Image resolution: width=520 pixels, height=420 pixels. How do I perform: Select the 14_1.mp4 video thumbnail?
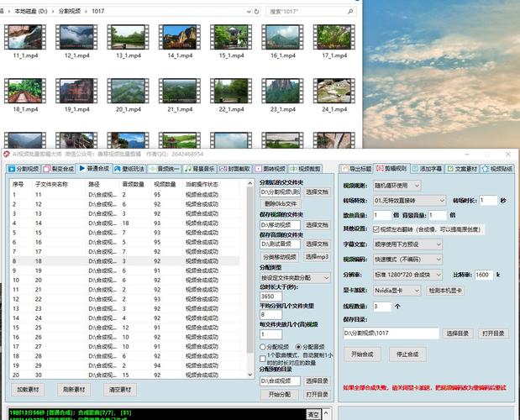180,41
